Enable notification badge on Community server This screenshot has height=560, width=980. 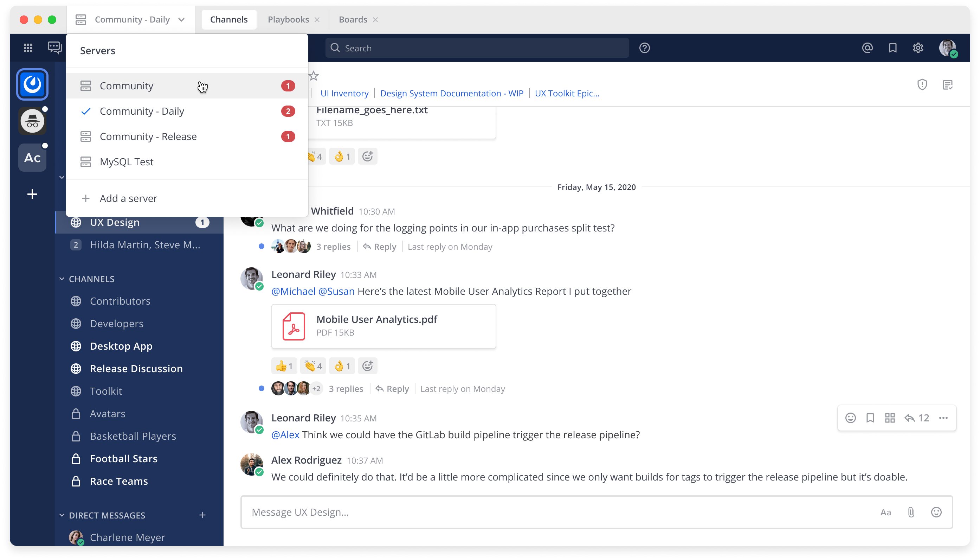click(x=288, y=85)
